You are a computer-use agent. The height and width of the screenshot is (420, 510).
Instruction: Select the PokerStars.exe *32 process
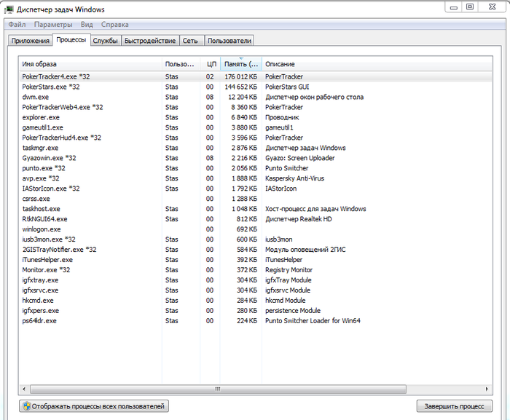tap(255, 87)
